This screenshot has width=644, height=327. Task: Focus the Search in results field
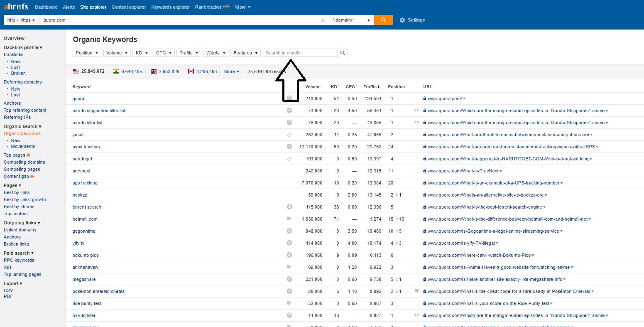[x=300, y=53]
